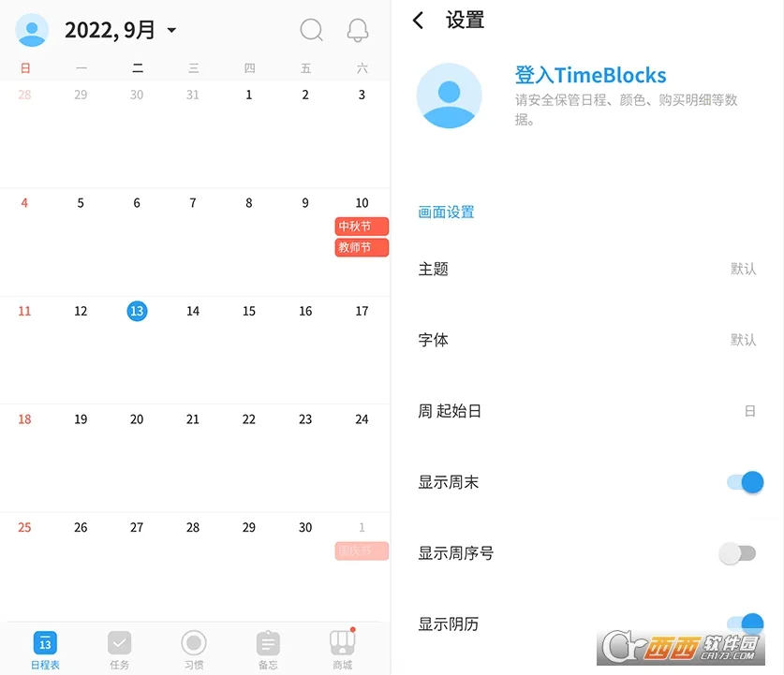The width and height of the screenshot is (784, 675).
Task: Go back using the settings back arrow
Action: (x=419, y=21)
